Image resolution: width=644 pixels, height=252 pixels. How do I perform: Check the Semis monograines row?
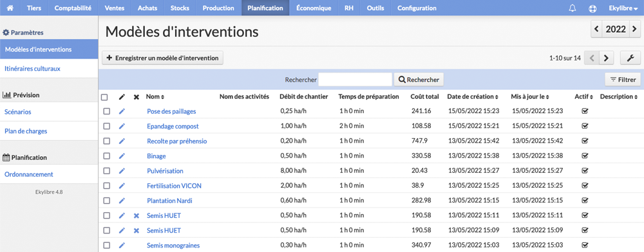pyautogui.click(x=106, y=246)
